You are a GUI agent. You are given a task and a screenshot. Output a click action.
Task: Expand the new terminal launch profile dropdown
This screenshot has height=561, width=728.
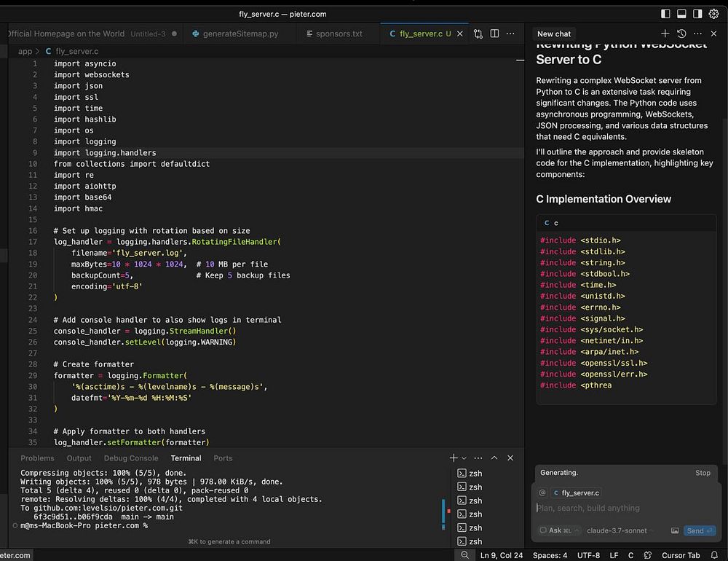click(x=464, y=458)
